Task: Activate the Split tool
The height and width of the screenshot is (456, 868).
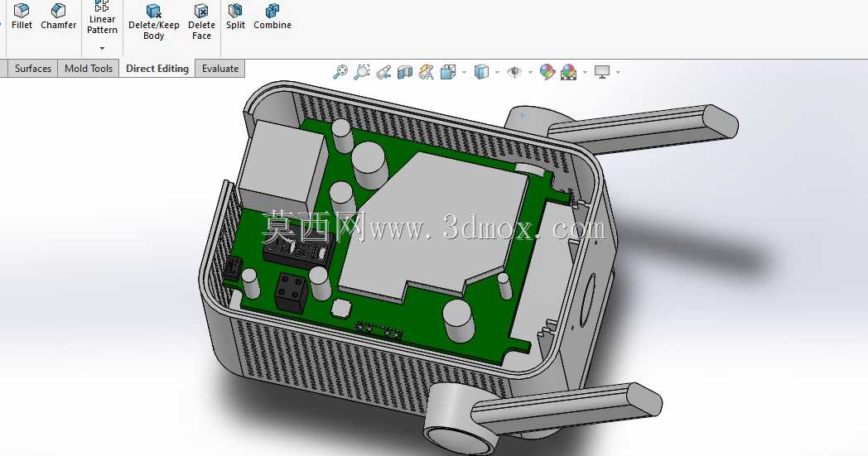Action: tap(235, 17)
